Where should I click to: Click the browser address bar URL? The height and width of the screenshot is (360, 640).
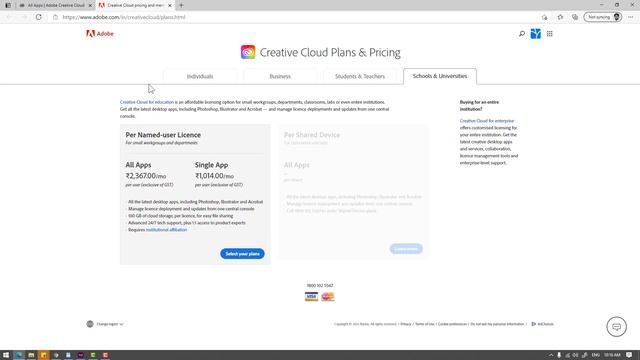(x=124, y=17)
